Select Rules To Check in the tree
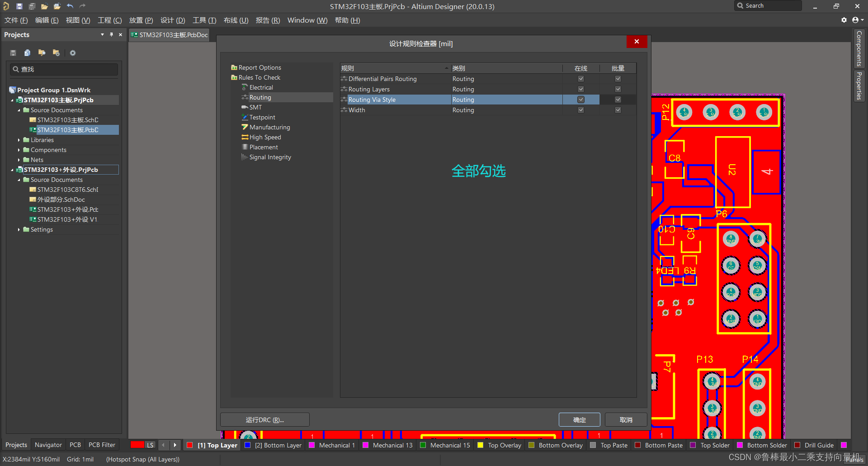The image size is (868, 466). (x=259, y=77)
